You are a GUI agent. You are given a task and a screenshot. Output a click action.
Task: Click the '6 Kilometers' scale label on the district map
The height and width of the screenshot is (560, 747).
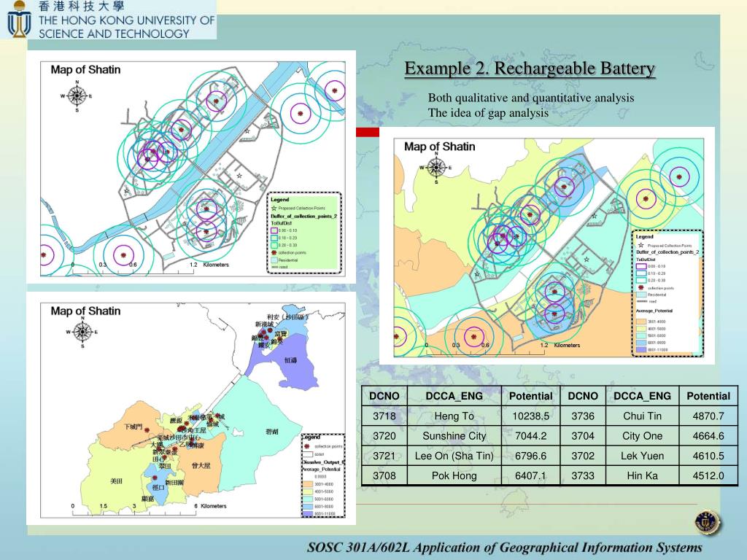[x=210, y=506]
